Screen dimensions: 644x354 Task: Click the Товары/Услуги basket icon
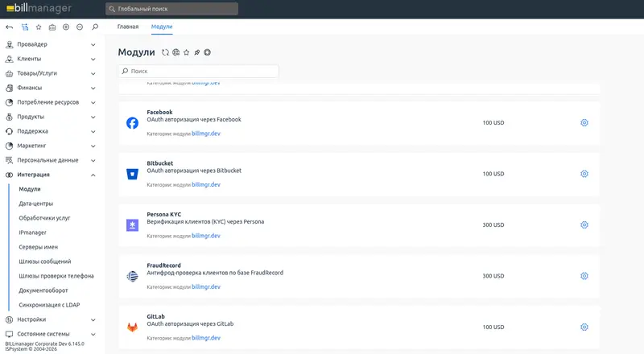(9, 73)
